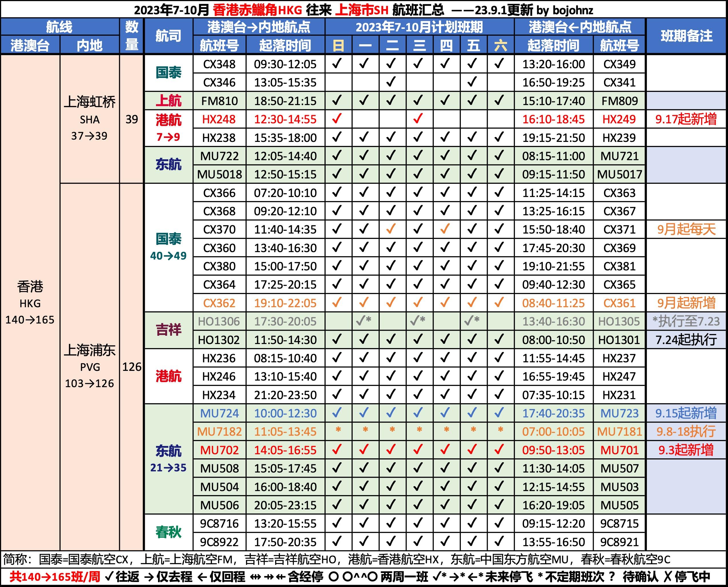The width and height of the screenshot is (728, 587).
Task: Select return flight CX365
Action: tap(619, 284)
